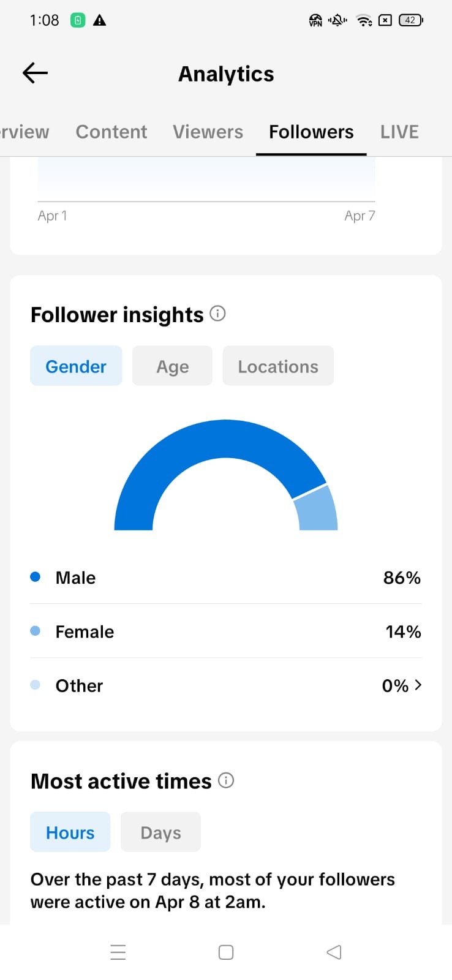Show active times by Hours
The width and height of the screenshot is (452, 980).
coord(70,832)
